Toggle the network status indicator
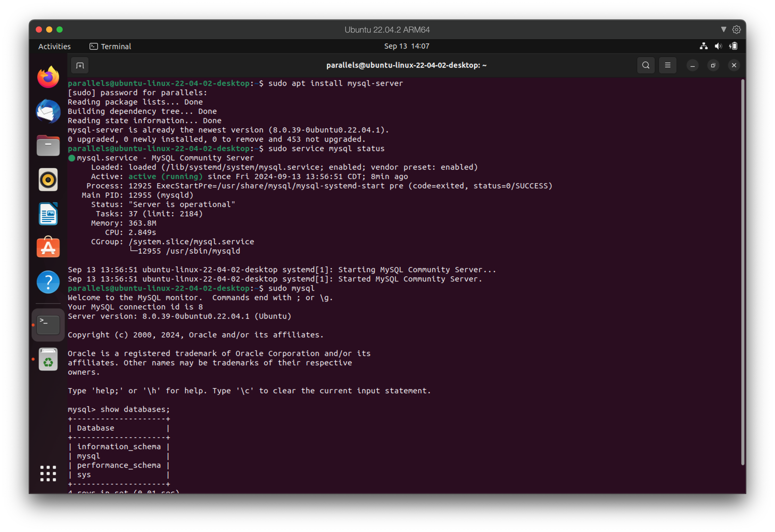775x532 pixels. pyautogui.click(x=704, y=46)
